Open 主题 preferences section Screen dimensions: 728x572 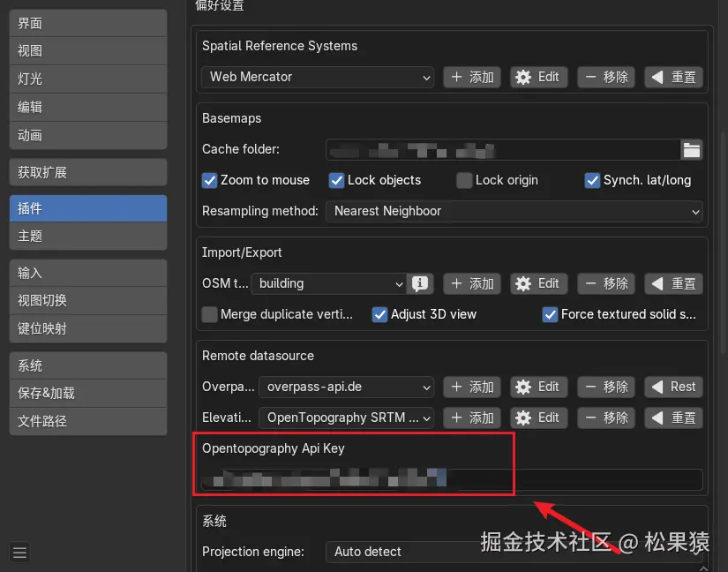[88, 237]
